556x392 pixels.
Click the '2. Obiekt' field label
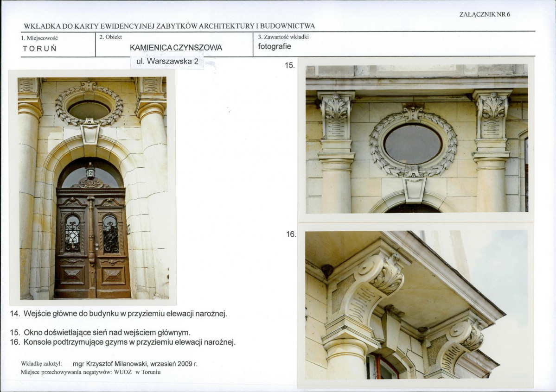coord(111,37)
